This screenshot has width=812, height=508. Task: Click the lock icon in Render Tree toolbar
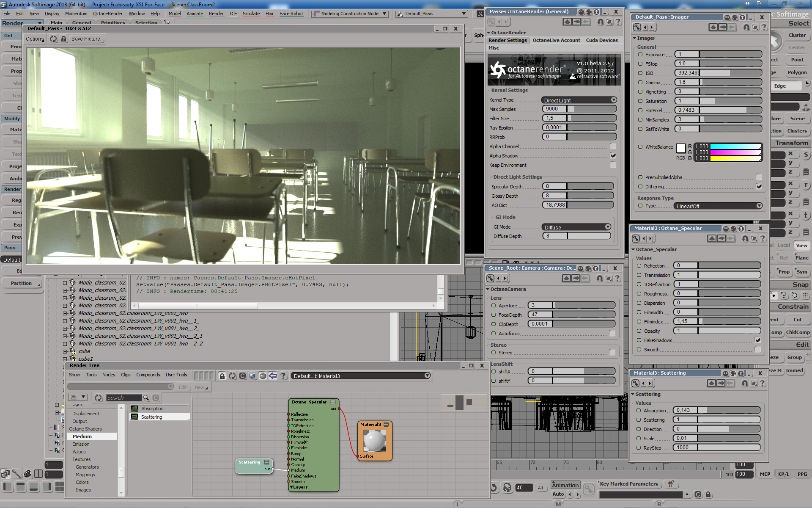(x=222, y=376)
